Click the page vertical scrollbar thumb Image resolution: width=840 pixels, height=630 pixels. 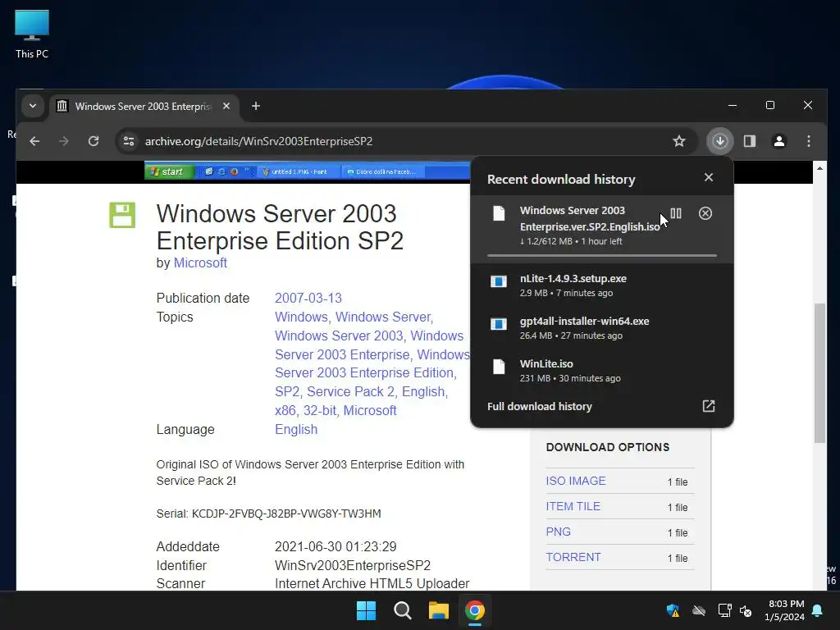pos(819,372)
